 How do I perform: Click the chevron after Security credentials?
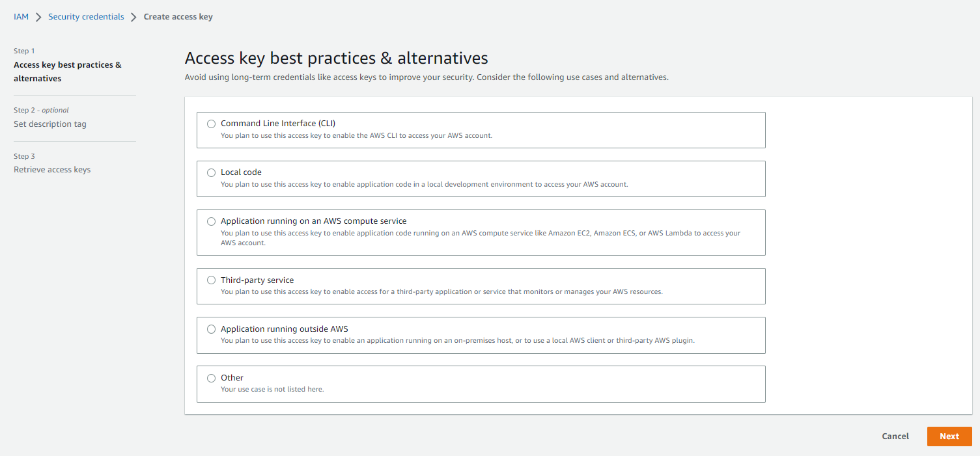pos(134,17)
